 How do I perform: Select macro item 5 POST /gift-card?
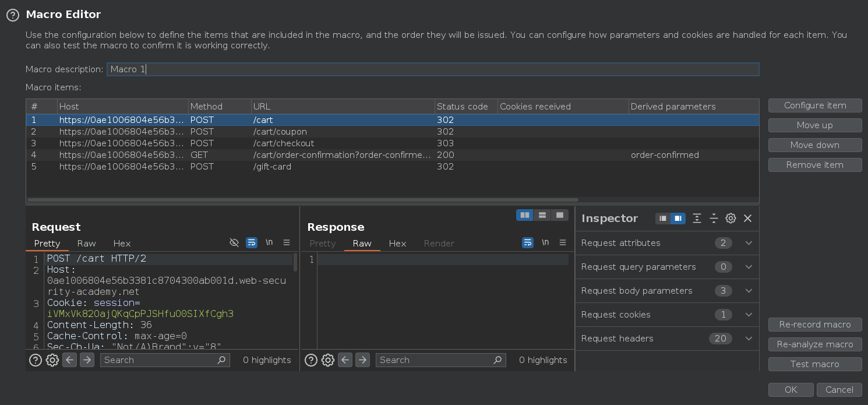pyautogui.click(x=392, y=167)
